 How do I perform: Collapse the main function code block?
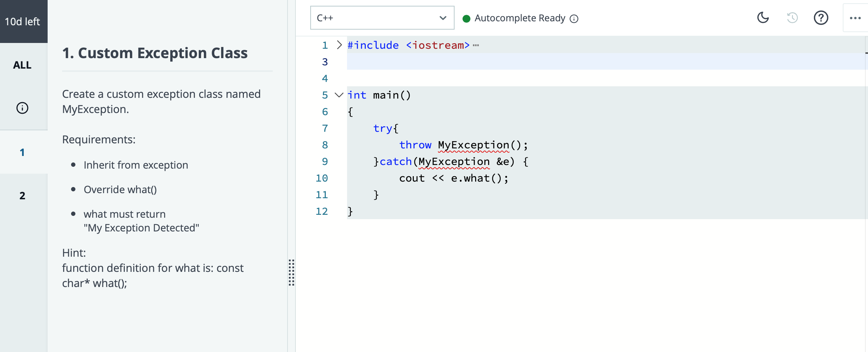coord(338,95)
